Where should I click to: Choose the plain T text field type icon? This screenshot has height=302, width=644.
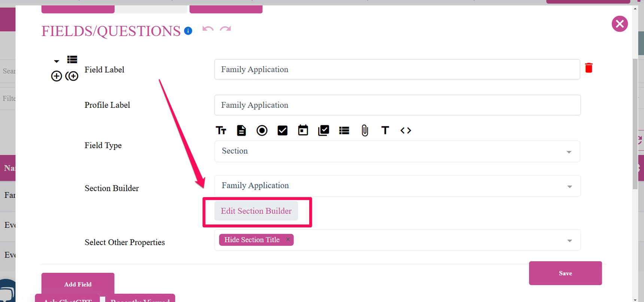pos(385,130)
